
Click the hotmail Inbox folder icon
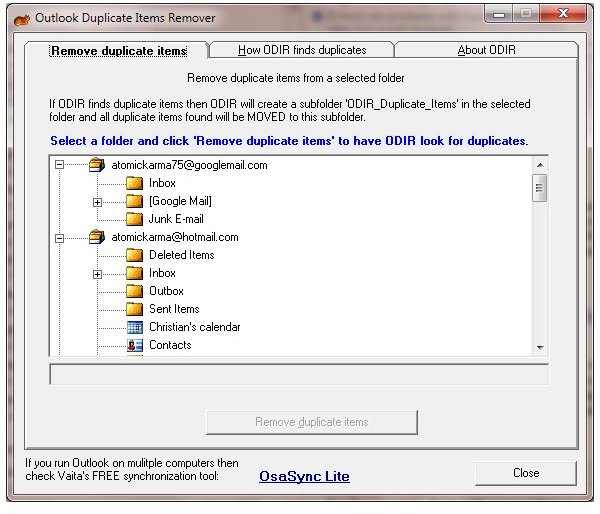135,273
